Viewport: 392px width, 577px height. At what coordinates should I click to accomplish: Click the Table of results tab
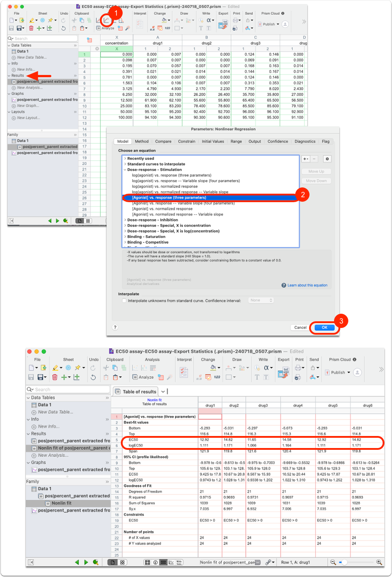click(x=136, y=391)
